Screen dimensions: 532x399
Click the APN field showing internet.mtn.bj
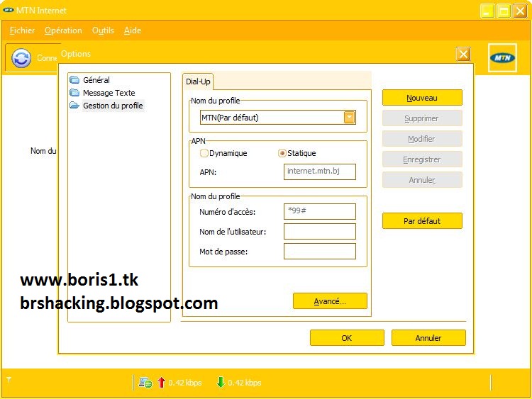(320, 172)
